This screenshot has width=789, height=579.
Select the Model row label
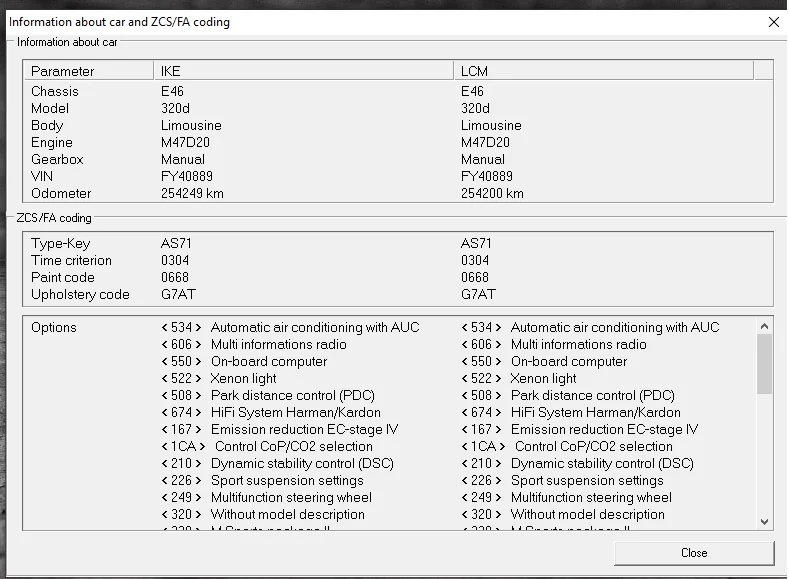click(50, 109)
